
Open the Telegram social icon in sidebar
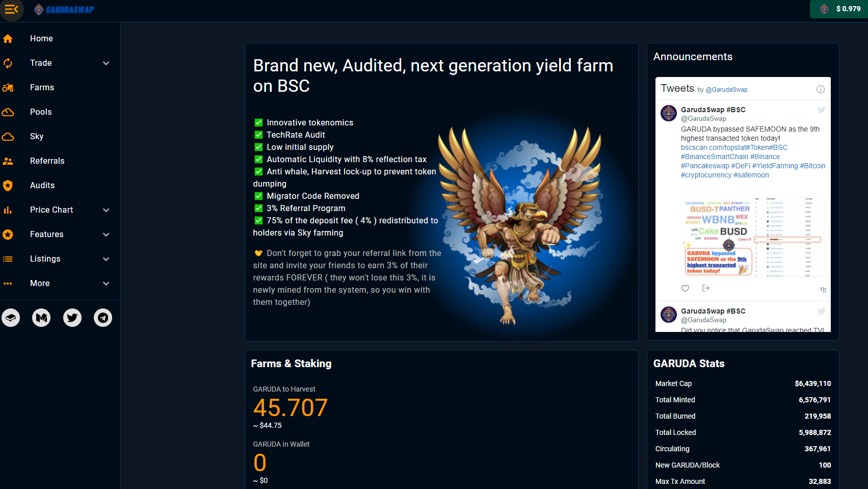103,318
